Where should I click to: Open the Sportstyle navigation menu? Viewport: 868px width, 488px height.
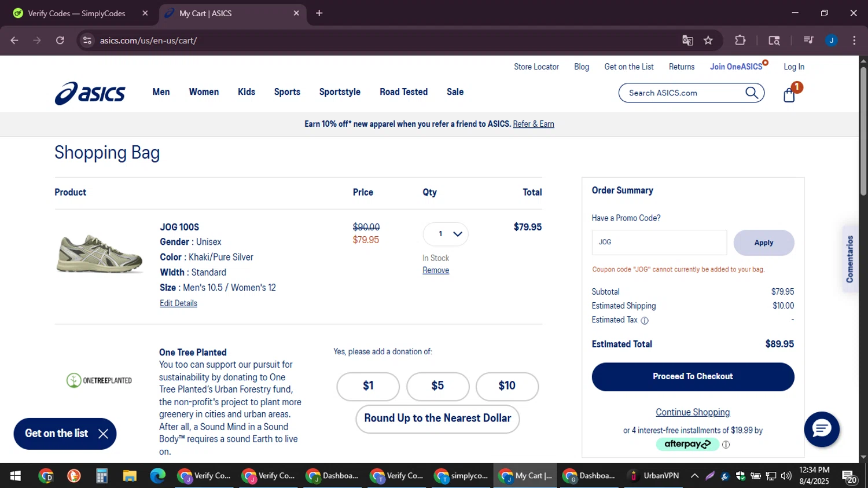pyautogui.click(x=340, y=92)
